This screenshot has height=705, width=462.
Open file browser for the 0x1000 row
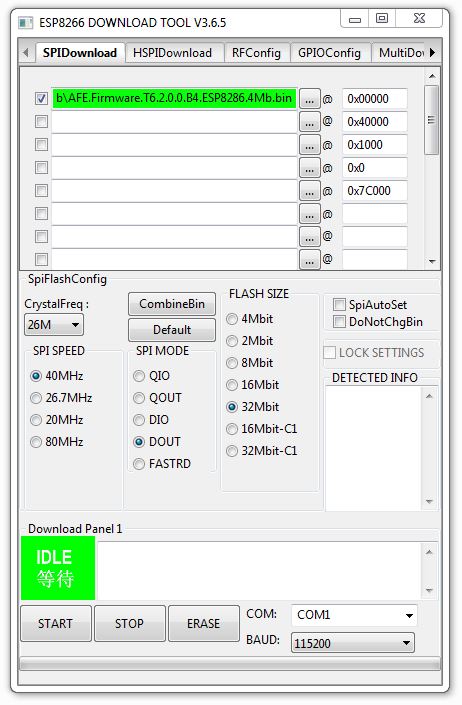[310, 145]
